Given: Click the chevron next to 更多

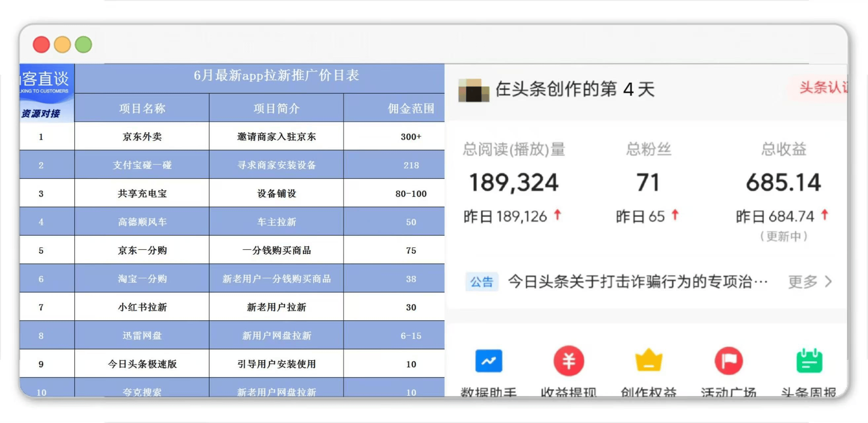Looking at the screenshot, I should coord(829,282).
